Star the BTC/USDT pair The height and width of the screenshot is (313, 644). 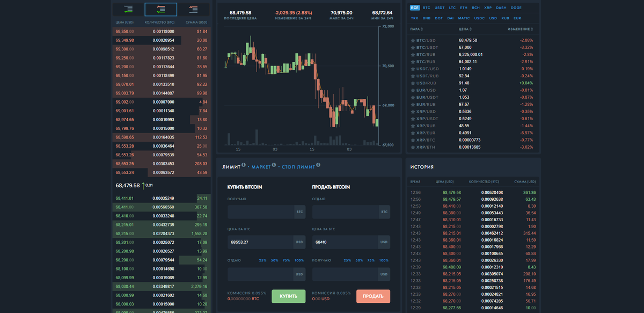413,47
